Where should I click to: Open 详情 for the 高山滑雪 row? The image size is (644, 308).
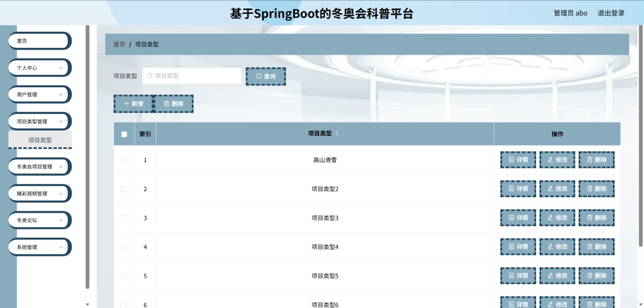coord(518,160)
